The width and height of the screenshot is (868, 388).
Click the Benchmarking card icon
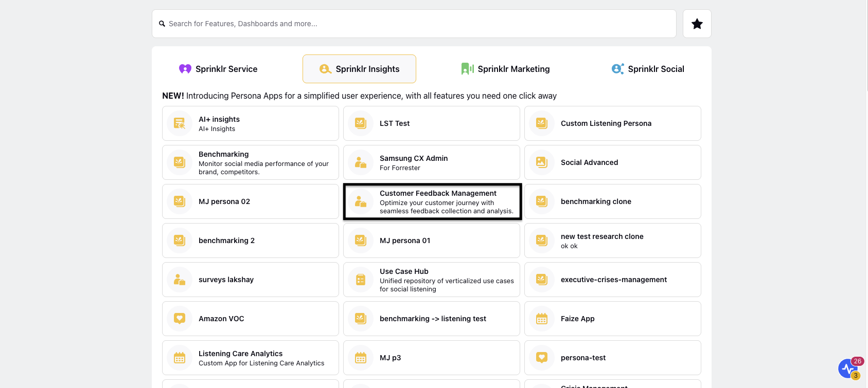click(180, 162)
